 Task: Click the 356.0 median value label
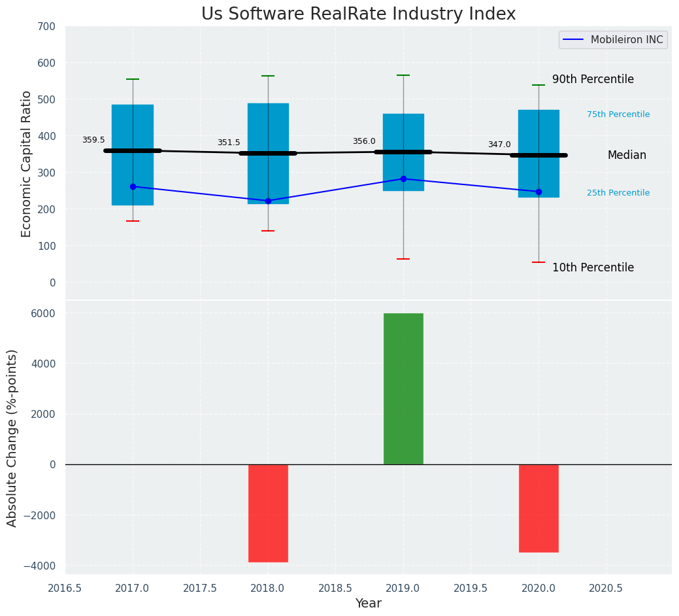coord(364,141)
